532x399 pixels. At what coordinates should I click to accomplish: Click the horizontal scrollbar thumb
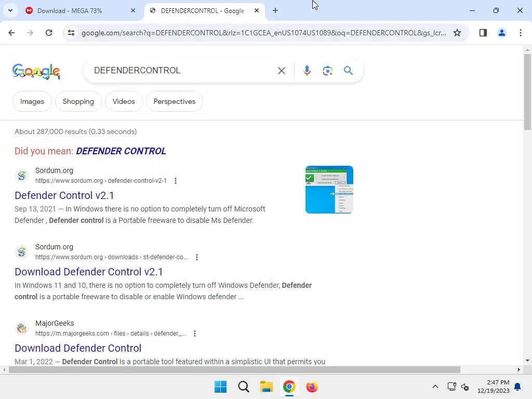pos(234,369)
